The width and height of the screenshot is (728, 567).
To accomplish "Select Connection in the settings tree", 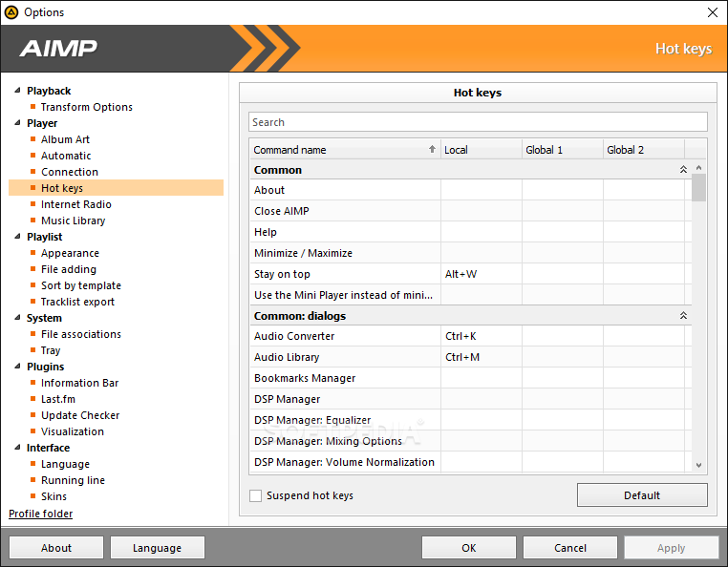I will (70, 172).
